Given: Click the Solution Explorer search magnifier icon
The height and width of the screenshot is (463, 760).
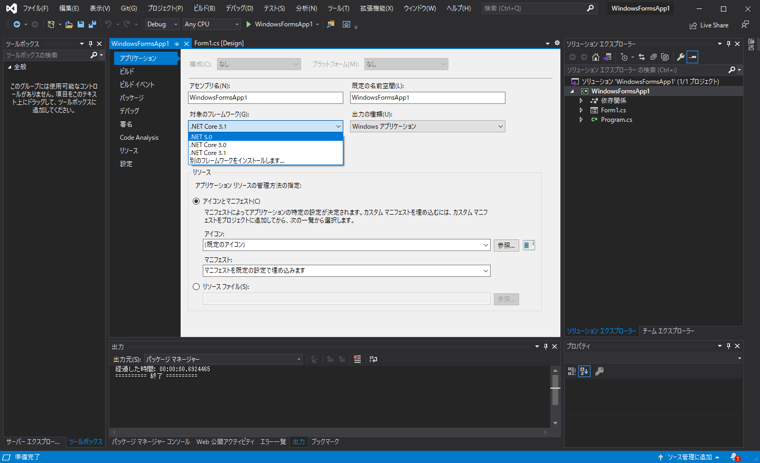Looking at the screenshot, I should click(732, 70).
